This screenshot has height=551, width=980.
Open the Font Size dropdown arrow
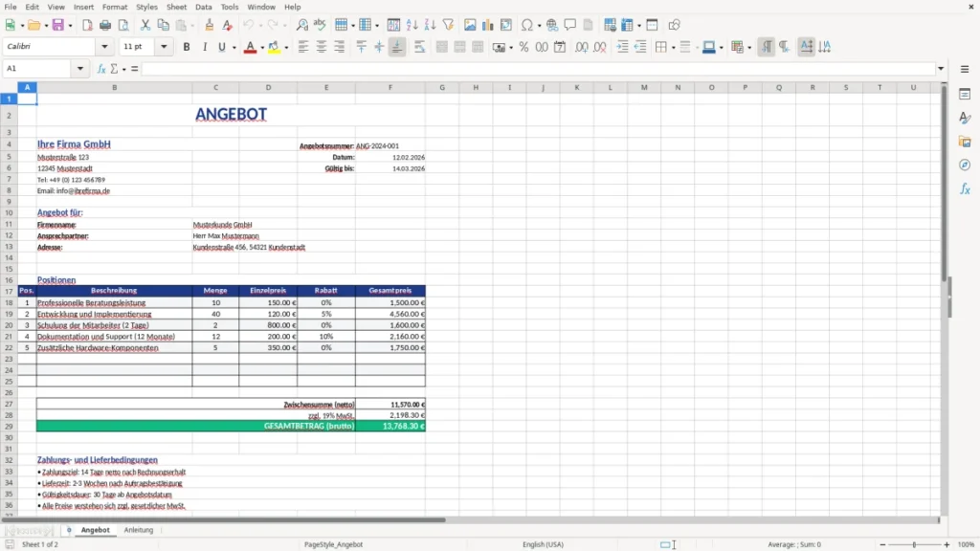[164, 46]
